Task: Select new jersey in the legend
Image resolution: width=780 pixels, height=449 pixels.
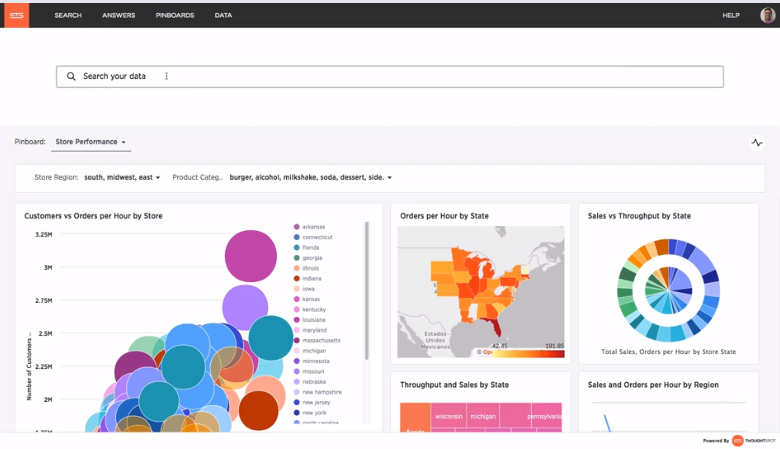Action: pyautogui.click(x=312, y=403)
